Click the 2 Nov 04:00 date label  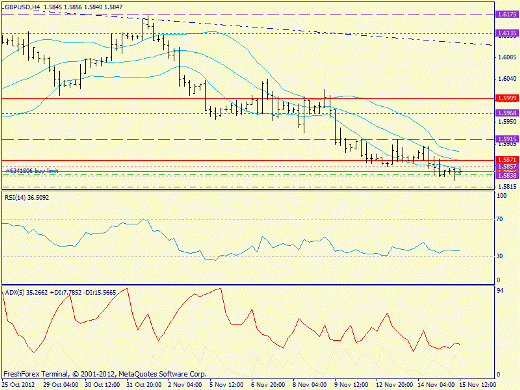tap(185, 385)
